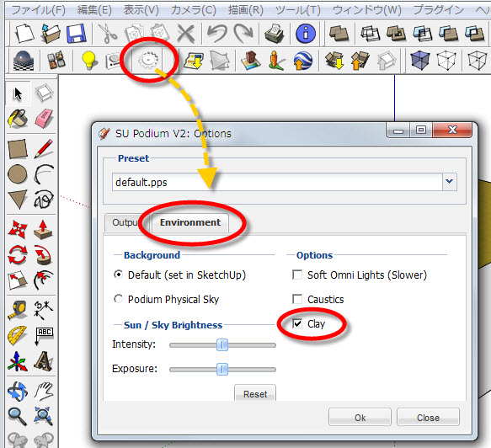This screenshot has width=491, height=448.
Task: Choose the Select arrow tool
Action: tap(18, 93)
